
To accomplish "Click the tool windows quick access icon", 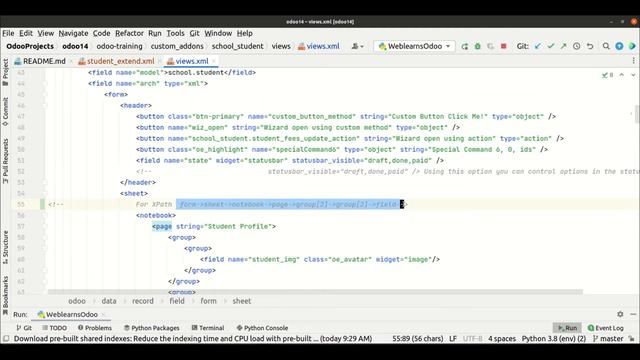I will pyautogui.click(x=6, y=338).
